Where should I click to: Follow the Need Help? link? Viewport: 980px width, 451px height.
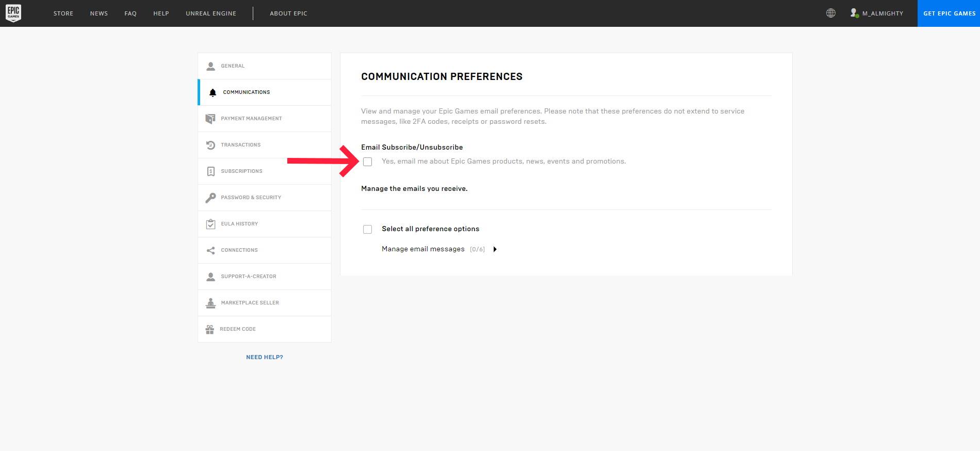(x=265, y=357)
